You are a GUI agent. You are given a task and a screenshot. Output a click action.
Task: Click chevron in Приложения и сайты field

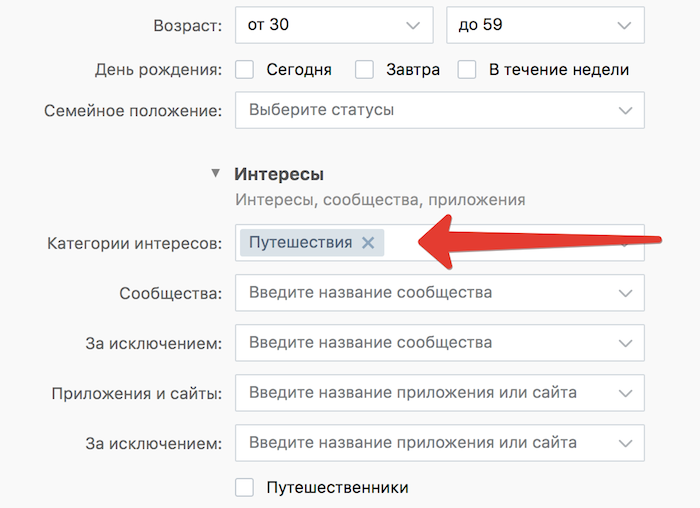point(626,393)
